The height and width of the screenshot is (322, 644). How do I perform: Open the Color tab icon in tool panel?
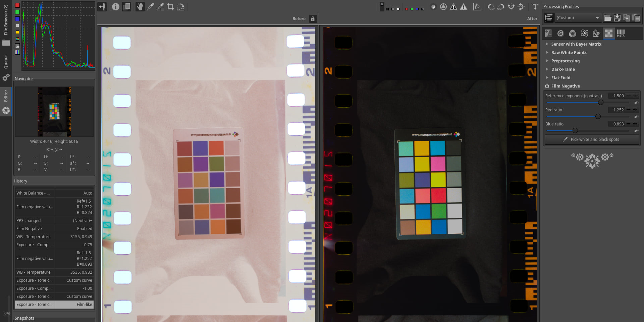tap(573, 33)
